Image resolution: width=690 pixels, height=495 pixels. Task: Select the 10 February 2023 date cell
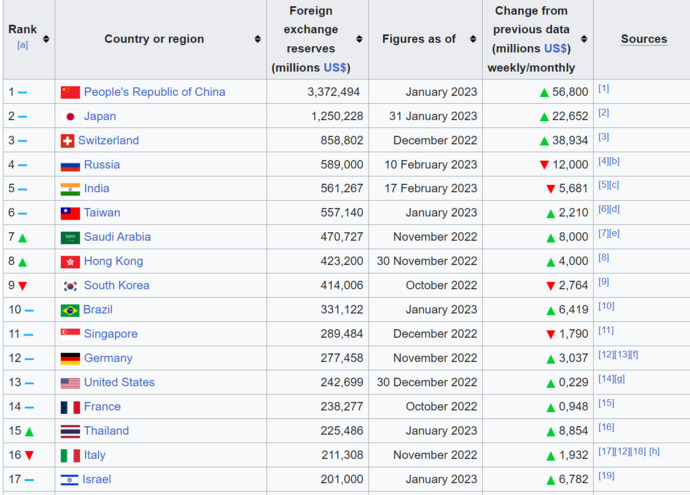point(430,165)
